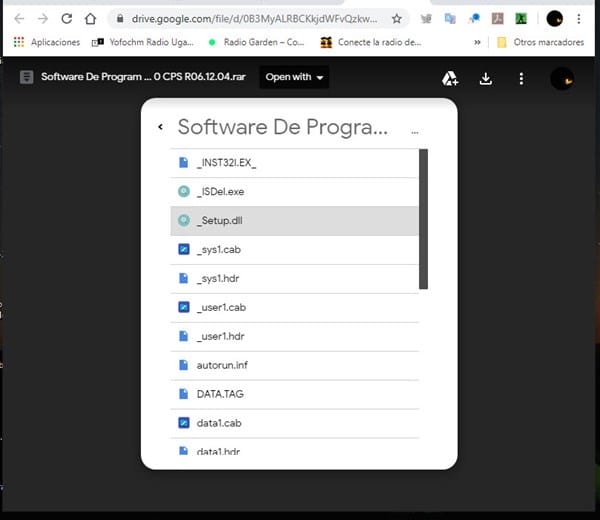The image size is (600, 520).
Task: Download the rar file
Action: pyautogui.click(x=486, y=78)
